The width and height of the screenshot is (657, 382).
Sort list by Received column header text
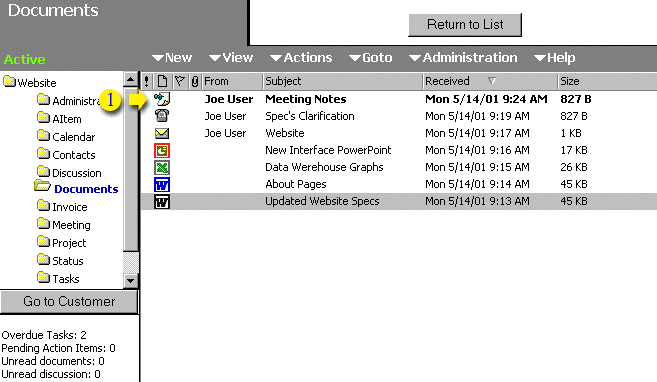pos(447,81)
